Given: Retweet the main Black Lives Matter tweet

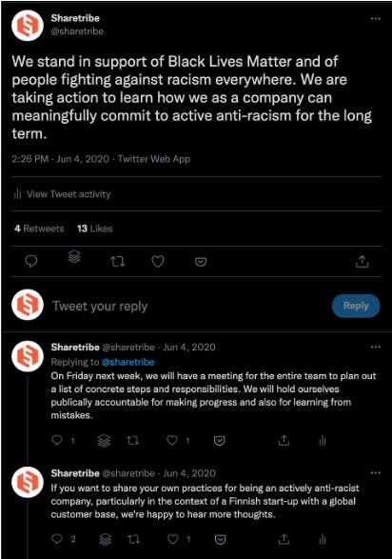Looking at the screenshot, I should tap(117, 262).
